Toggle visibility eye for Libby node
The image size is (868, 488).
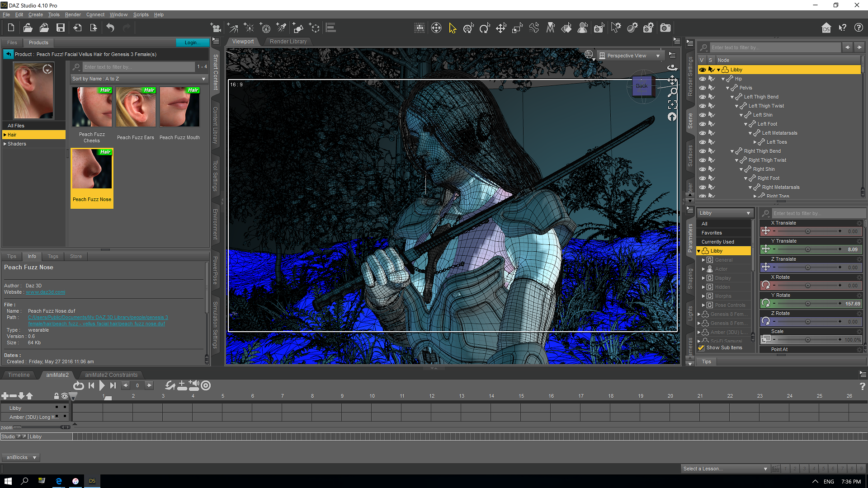[x=702, y=70]
